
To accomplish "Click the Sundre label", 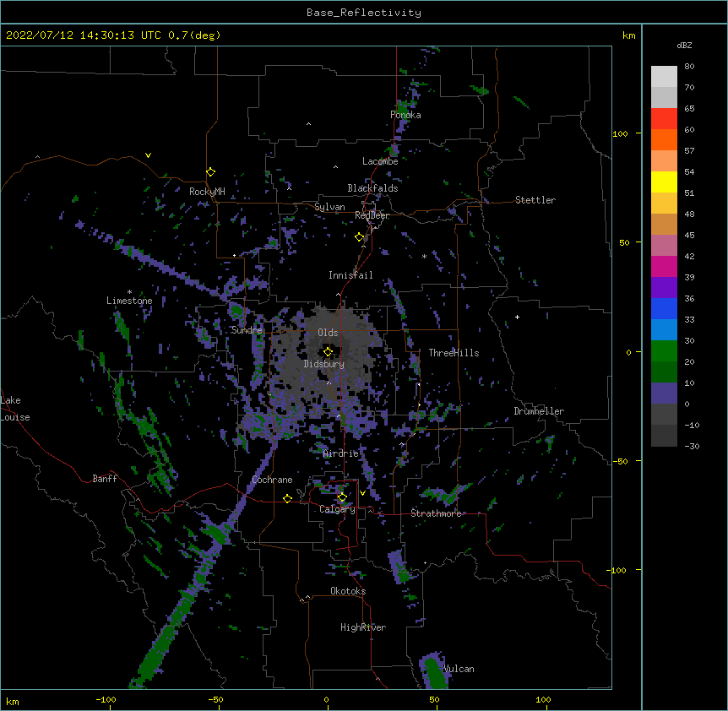I will tap(247, 330).
